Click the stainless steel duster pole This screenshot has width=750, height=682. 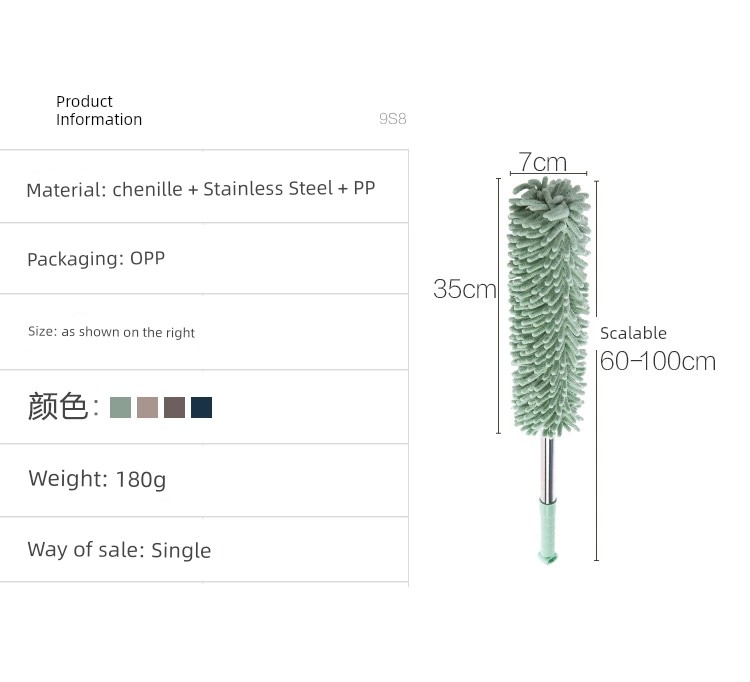[x=548, y=468]
